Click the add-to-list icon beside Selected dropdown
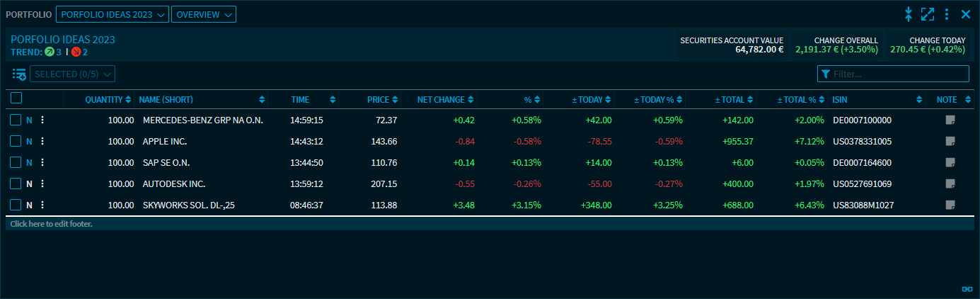This screenshot has height=299, width=980. 19,74
